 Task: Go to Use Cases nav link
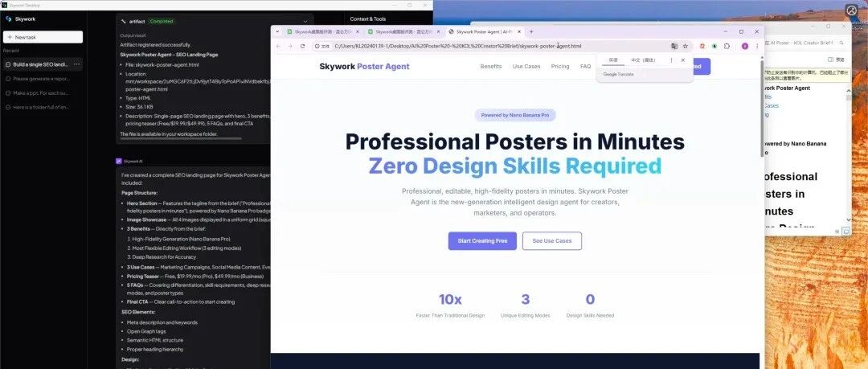(526, 67)
